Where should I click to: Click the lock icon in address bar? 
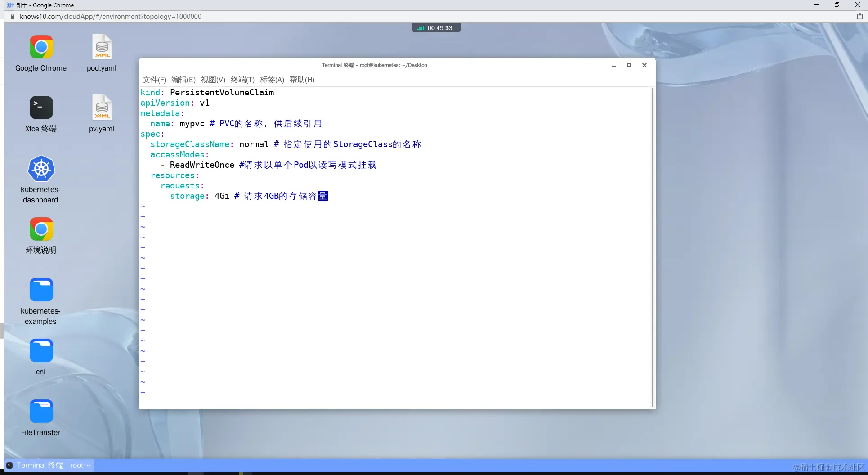(13, 17)
